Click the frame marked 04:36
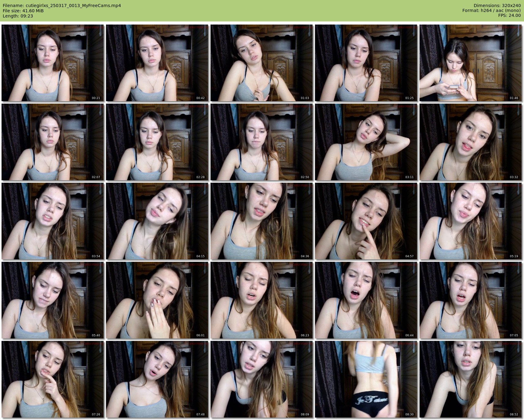The image size is (524, 420). (261, 221)
